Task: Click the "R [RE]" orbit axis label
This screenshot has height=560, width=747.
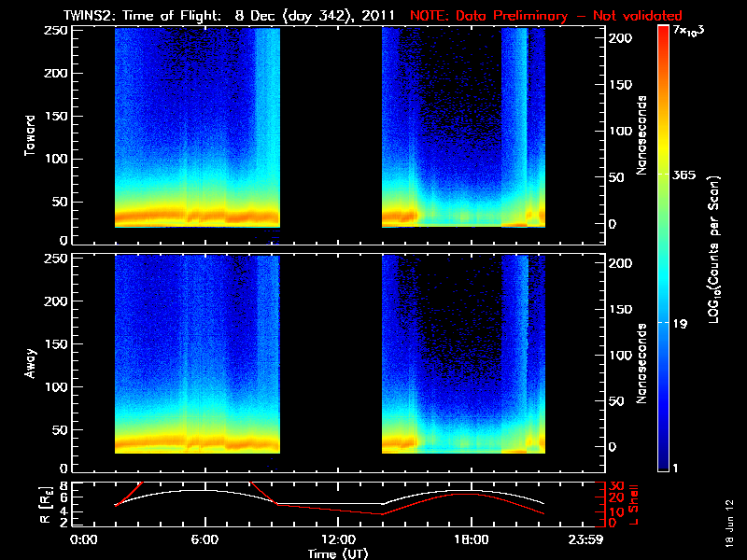Action: coord(45,505)
